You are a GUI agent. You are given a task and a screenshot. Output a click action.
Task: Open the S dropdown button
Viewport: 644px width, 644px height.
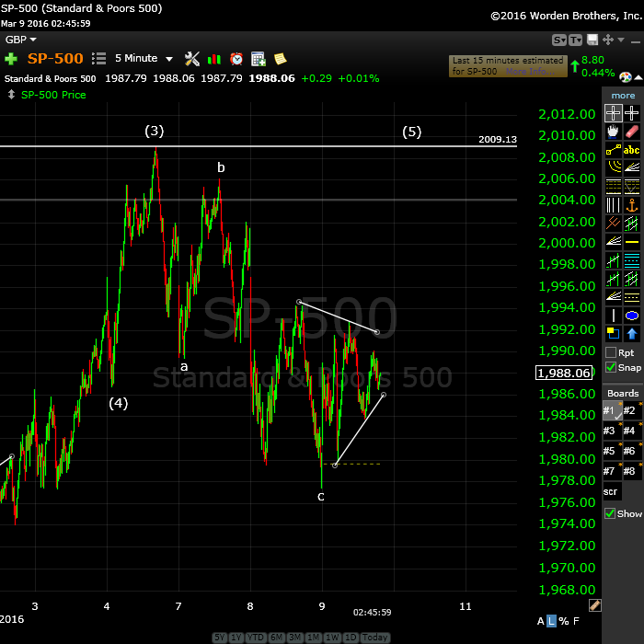pos(559,40)
